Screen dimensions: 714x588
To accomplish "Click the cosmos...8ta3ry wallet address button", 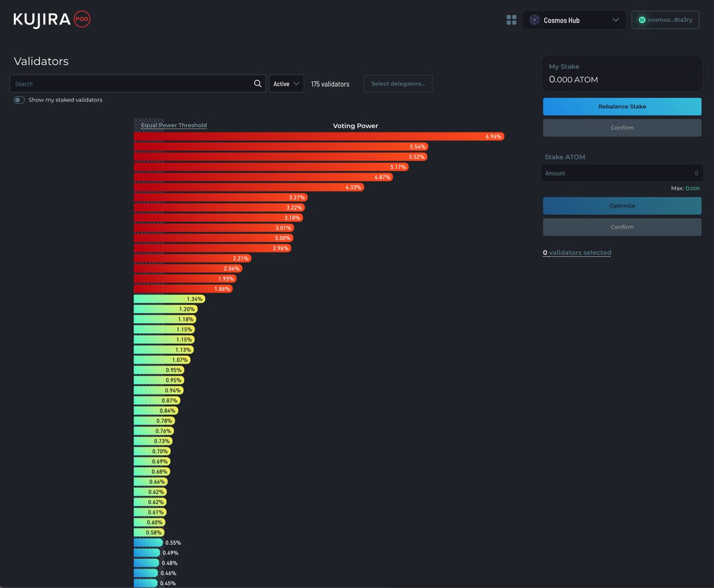I will tap(665, 20).
